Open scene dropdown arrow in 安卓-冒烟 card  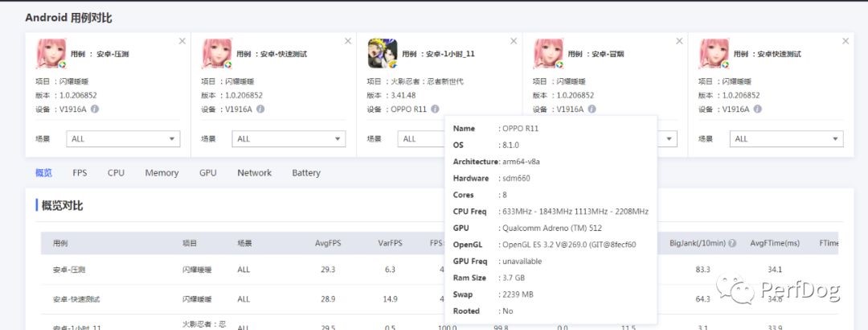point(669,138)
